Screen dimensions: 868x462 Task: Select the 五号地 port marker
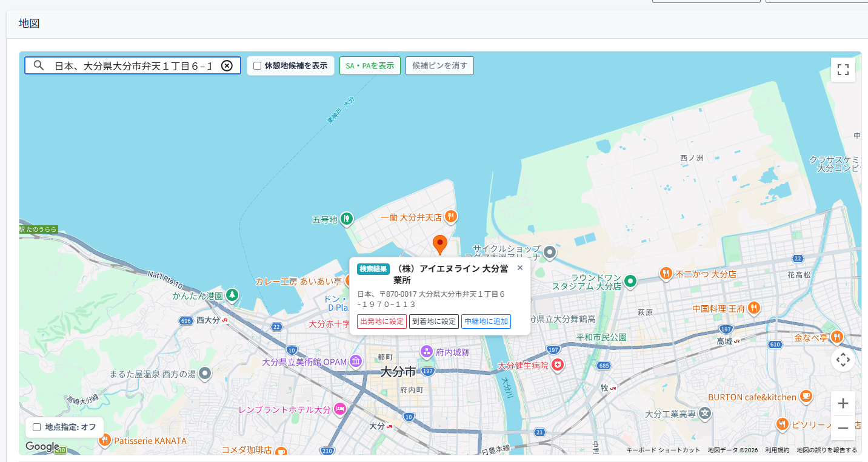(346, 219)
